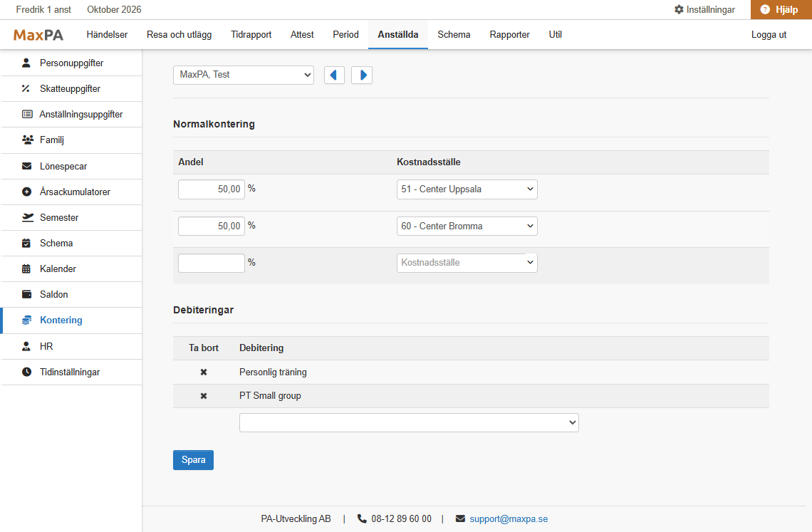Go to next employee with right arrow
This screenshot has width=812, height=532.
tap(361, 75)
